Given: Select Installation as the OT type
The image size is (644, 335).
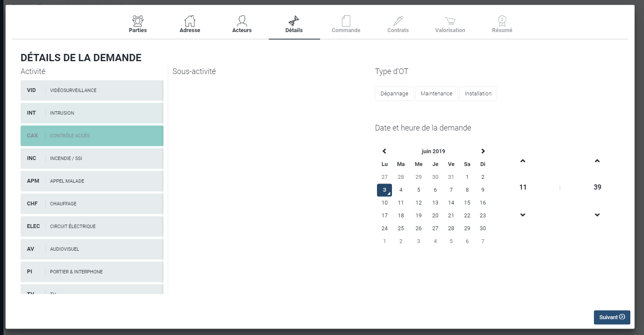Looking at the screenshot, I should [478, 94].
